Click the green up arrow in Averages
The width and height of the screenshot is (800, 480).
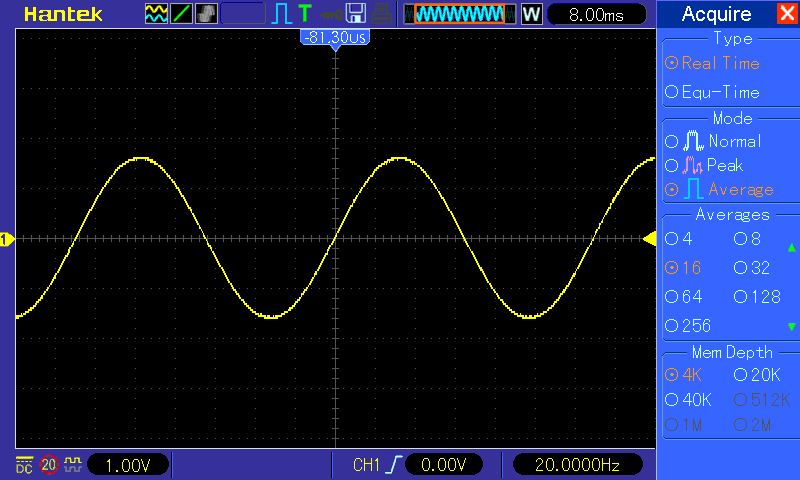(791, 248)
